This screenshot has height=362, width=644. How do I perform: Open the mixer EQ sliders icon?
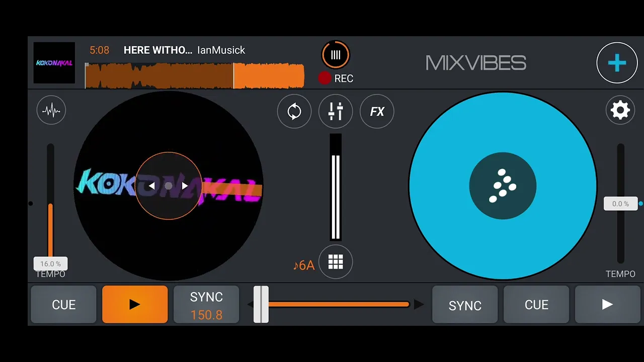pyautogui.click(x=336, y=111)
